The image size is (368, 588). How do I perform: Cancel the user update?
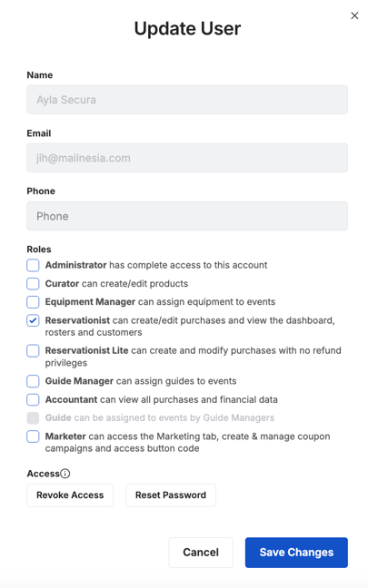tap(201, 553)
